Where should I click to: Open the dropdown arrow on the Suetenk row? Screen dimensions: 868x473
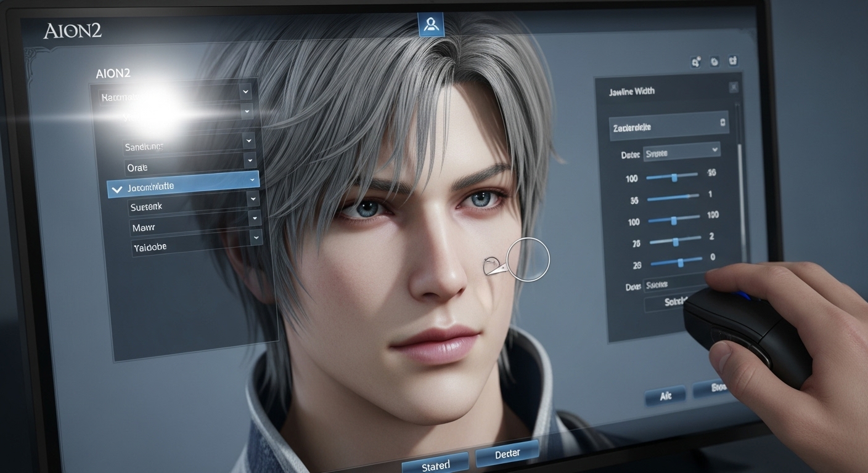click(253, 199)
